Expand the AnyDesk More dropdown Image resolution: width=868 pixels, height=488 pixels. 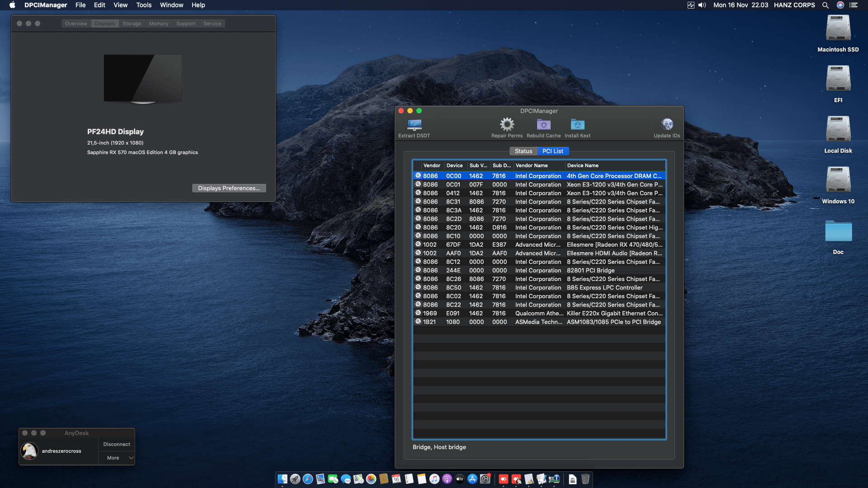(x=117, y=458)
